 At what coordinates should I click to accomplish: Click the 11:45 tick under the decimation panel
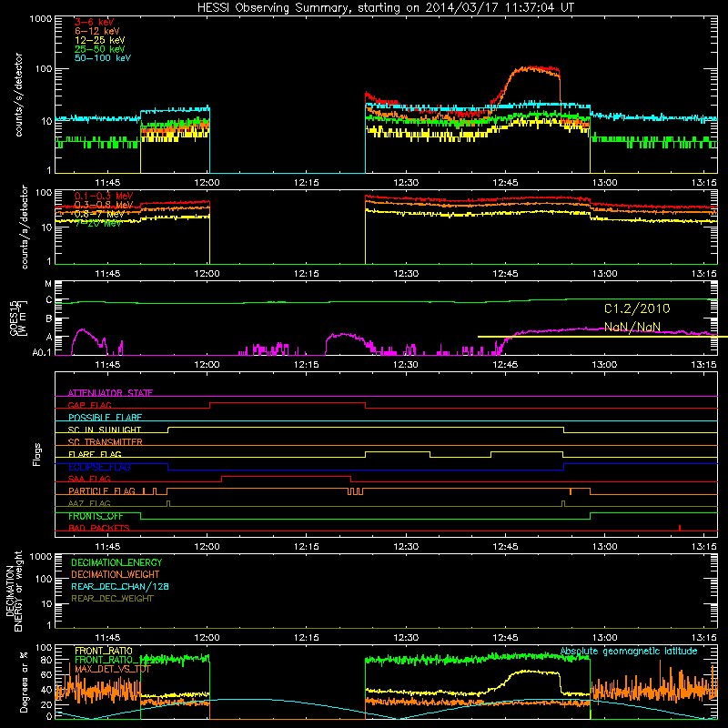(x=107, y=638)
